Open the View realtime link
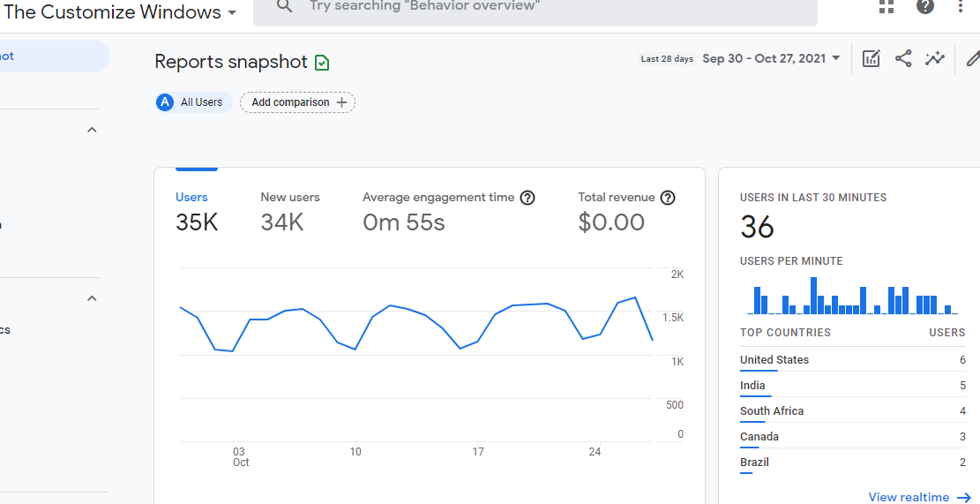The width and height of the screenshot is (980, 504). tap(919, 497)
